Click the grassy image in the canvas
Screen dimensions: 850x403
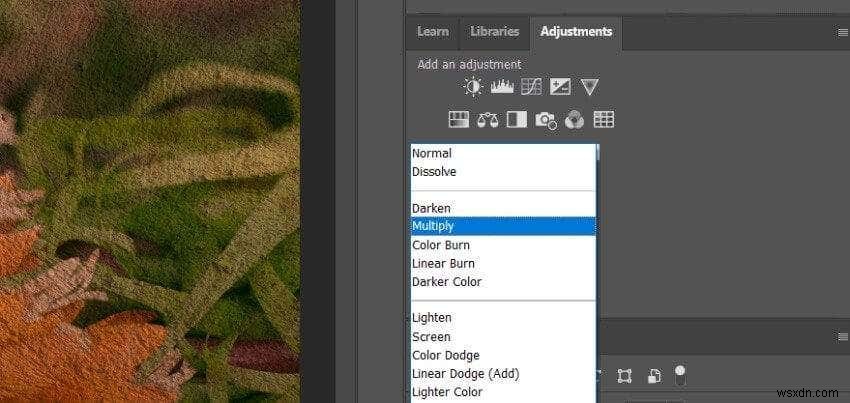click(150, 201)
